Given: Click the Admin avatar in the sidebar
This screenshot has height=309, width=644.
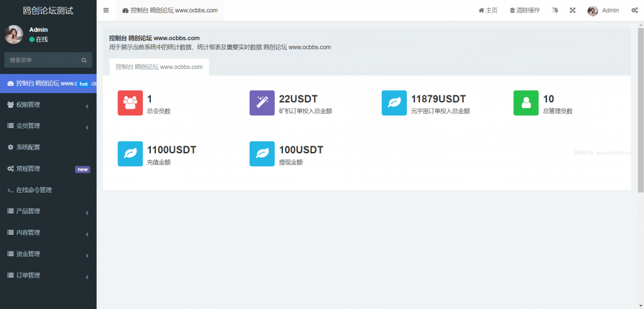Looking at the screenshot, I should [14, 35].
